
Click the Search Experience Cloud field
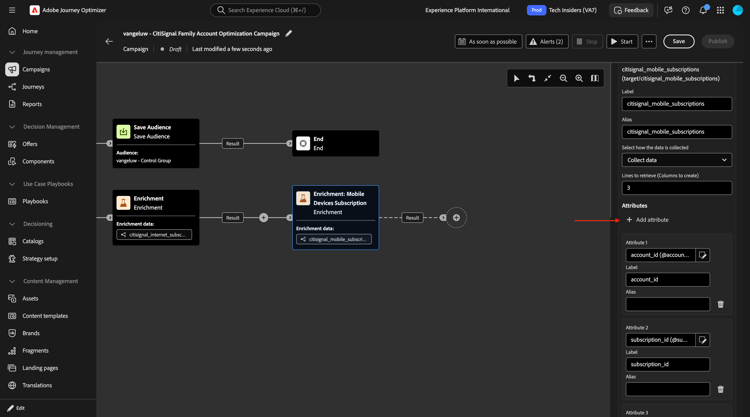[x=265, y=10]
